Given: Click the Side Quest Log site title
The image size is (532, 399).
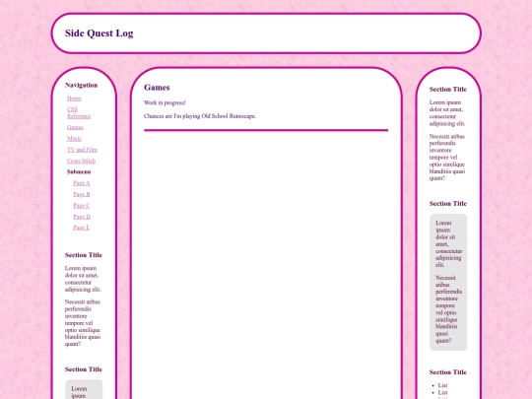Looking at the screenshot, I should pyautogui.click(x=100, y=33).
